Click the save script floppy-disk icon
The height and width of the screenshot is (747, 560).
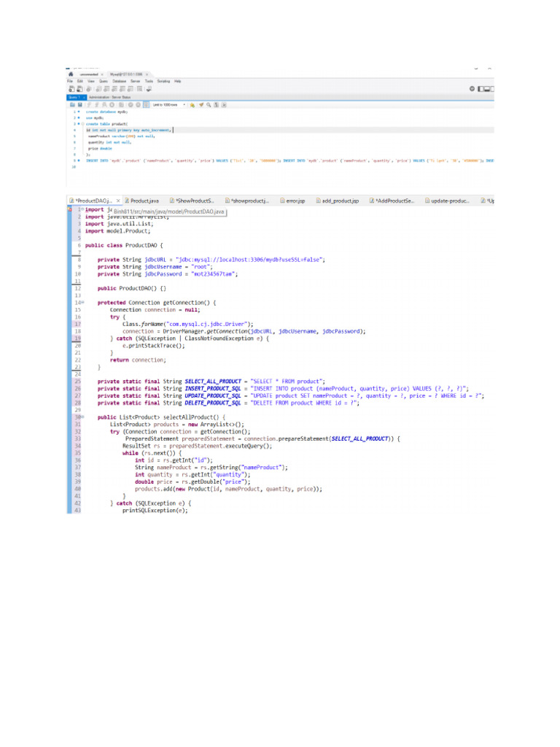79,104
